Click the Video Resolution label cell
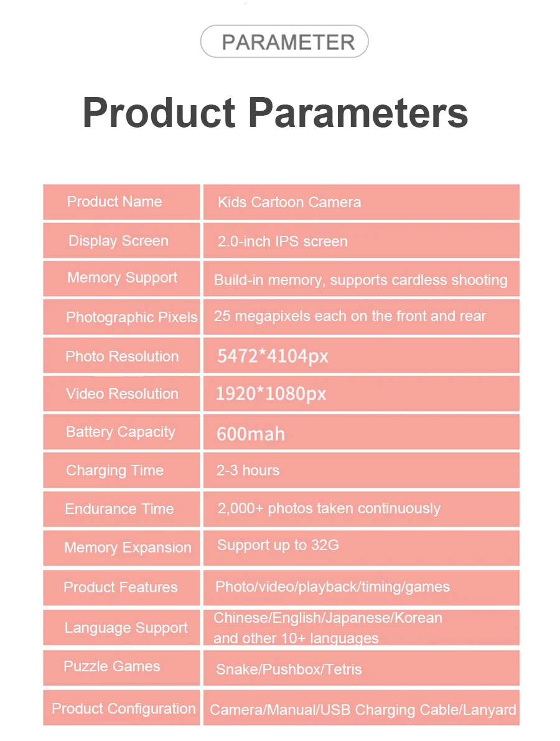Image resolution: width=560 pixels, height=741 pixels. click(x=121, y=394)
